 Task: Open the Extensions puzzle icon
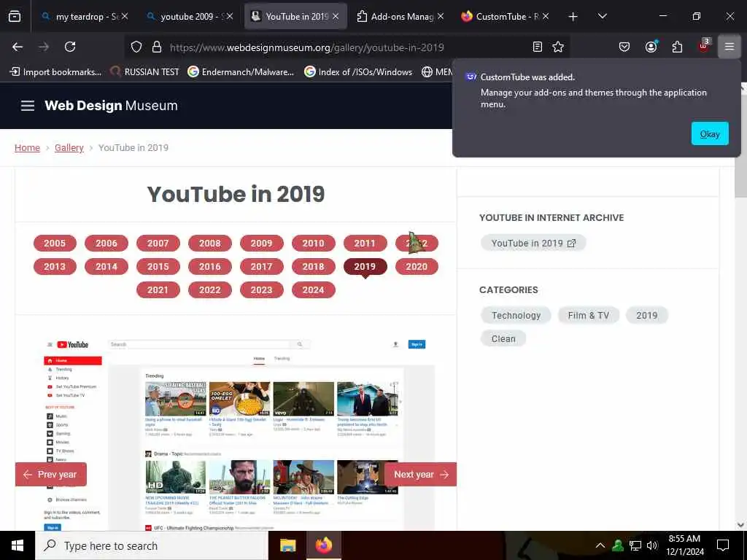(x=677, y=47)
